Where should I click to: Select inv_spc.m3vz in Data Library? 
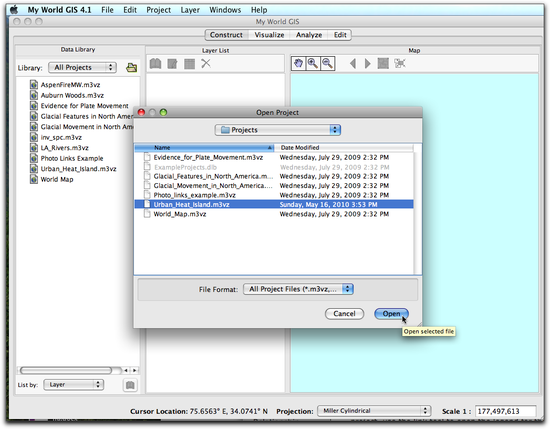61,137
